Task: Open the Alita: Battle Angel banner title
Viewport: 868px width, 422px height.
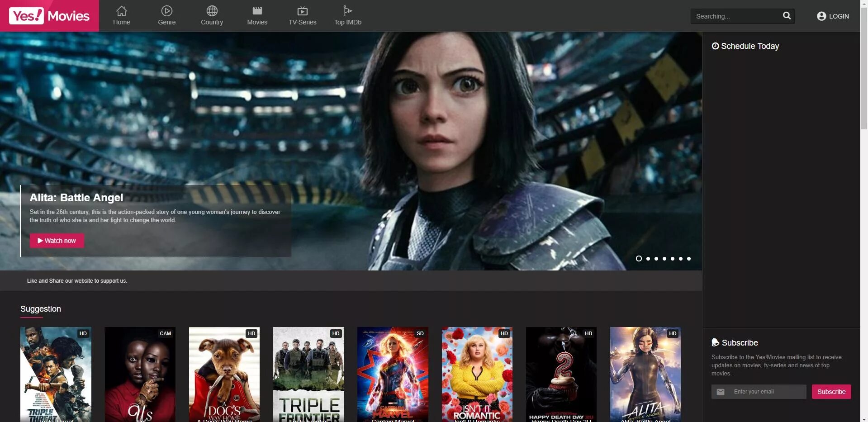Action: (76, 198)
